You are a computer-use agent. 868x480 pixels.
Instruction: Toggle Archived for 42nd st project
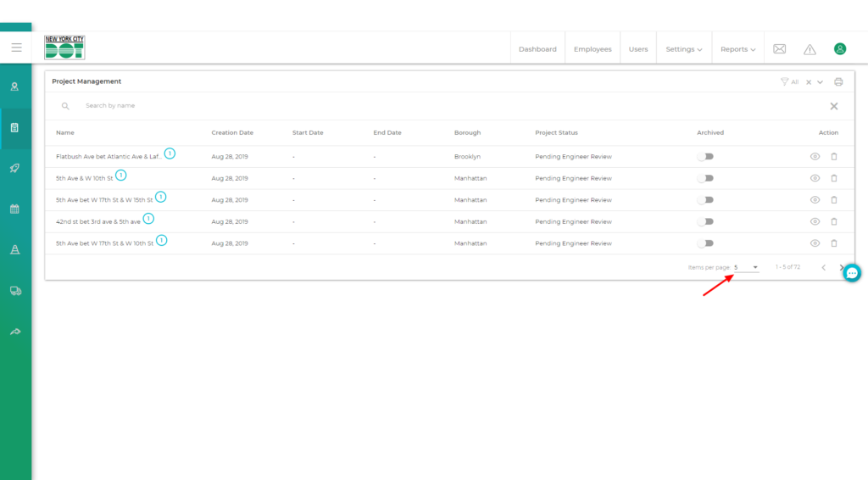pyautogui.click(x=705, y=221)
